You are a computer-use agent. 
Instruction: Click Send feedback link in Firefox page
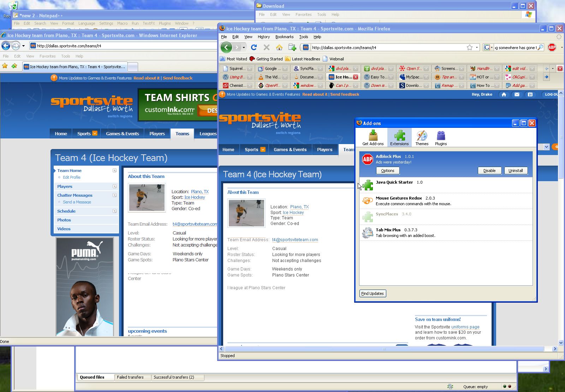pyautogui.click(x=345, y=94)
